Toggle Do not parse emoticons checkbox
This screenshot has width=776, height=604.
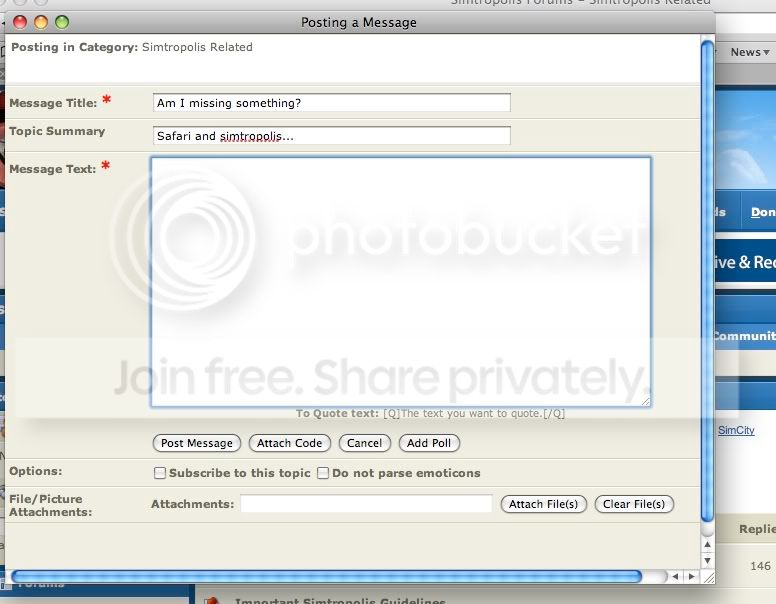[323, 473]
